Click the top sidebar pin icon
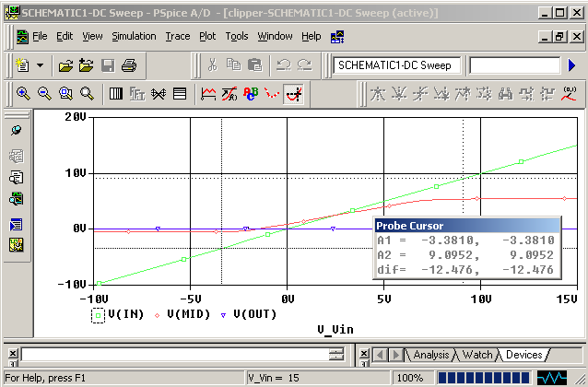Image resolution: width=588 pixels, height=387 pixels. pos(16,131)
